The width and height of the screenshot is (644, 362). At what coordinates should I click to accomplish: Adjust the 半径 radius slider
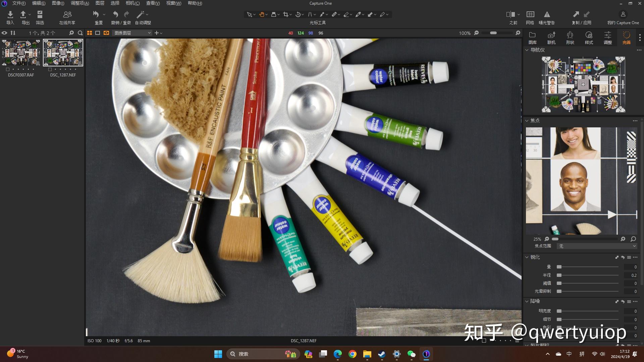(559, 275)
